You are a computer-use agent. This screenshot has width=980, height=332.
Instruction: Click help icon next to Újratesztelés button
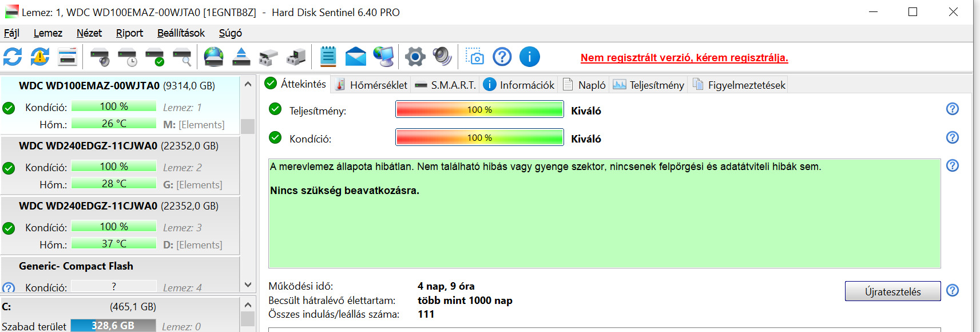(x=953, y=290)
